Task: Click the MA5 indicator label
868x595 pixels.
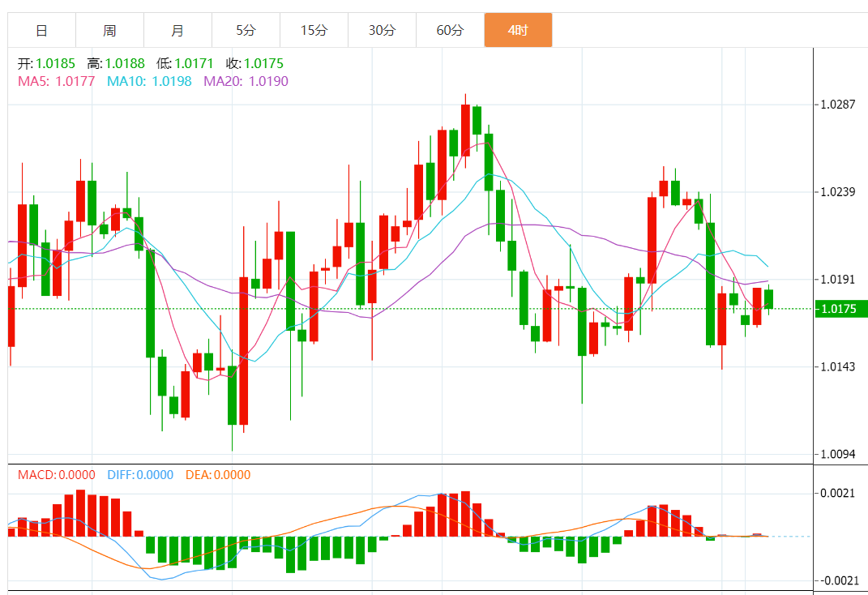Action: coord(56,81)
